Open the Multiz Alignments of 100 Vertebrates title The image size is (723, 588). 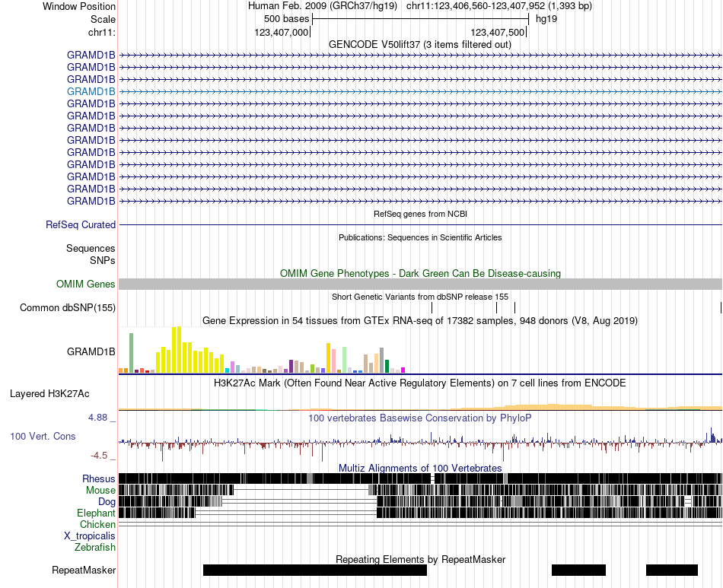[x=420, y=468]
